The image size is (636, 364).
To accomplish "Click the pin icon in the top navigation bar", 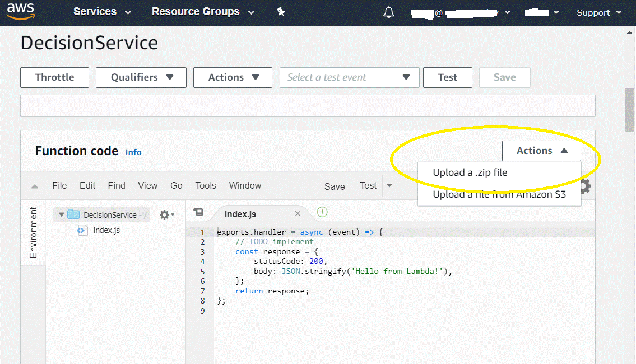I will coord(281,11).
